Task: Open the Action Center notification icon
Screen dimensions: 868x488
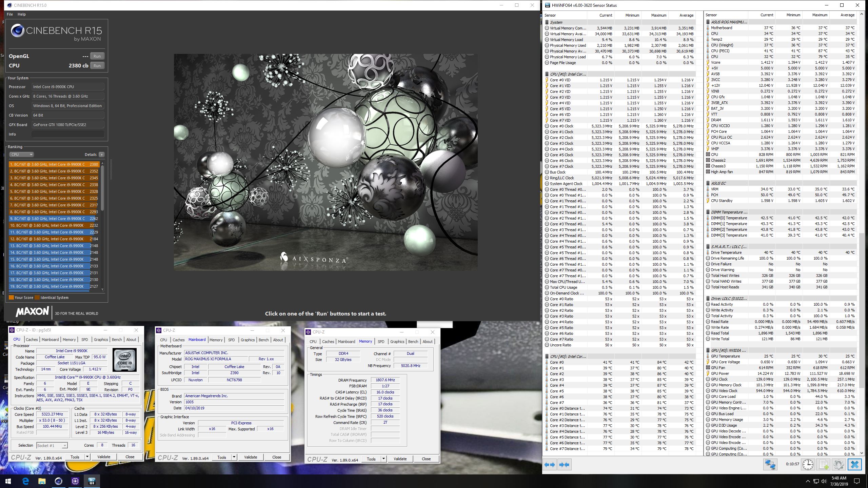Action: (856, 481)
